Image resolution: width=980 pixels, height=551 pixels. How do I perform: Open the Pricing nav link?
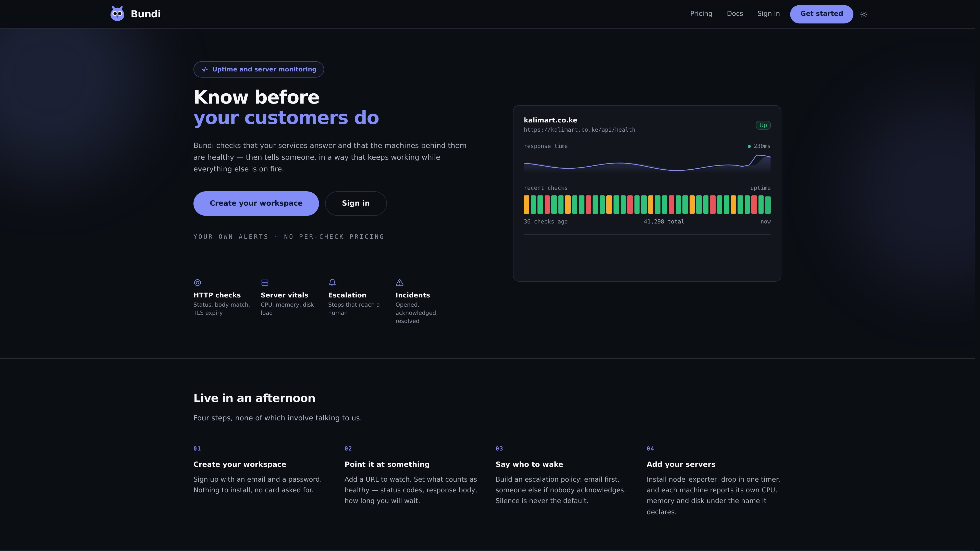coord(701,14)
